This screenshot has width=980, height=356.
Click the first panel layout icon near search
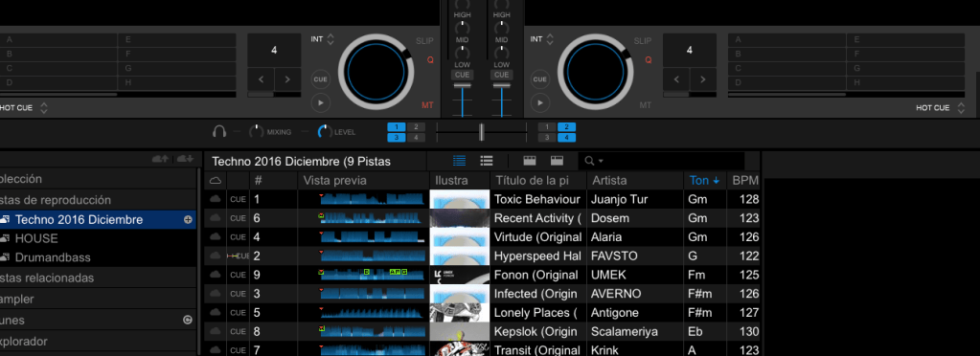click(x=530, y=161)
